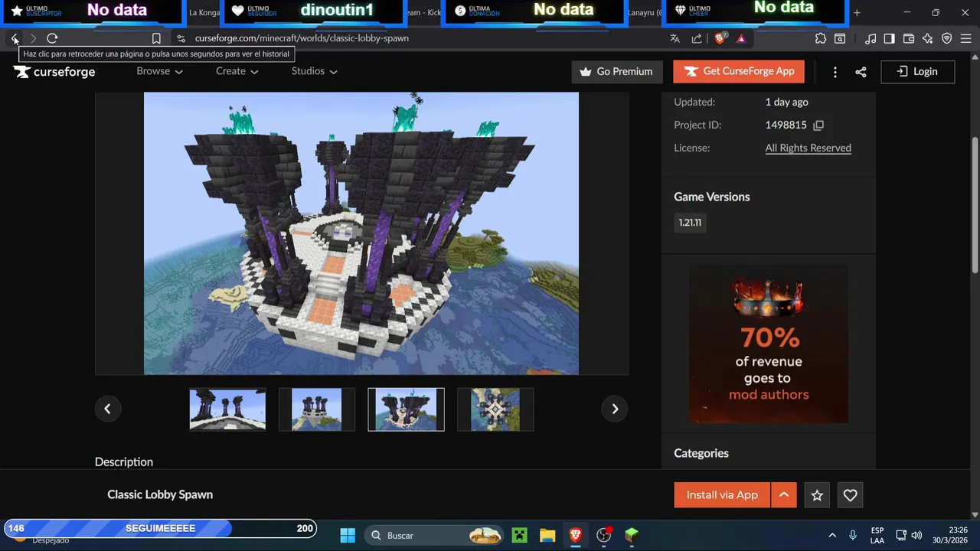Bookmark this page with the bookmark icon

tap(156, 38)
